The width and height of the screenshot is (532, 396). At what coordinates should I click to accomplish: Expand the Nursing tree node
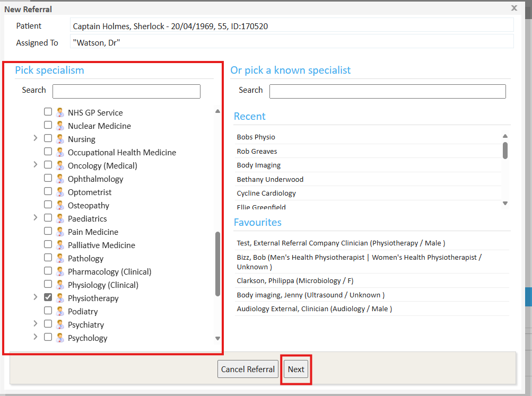pos(36,138)
